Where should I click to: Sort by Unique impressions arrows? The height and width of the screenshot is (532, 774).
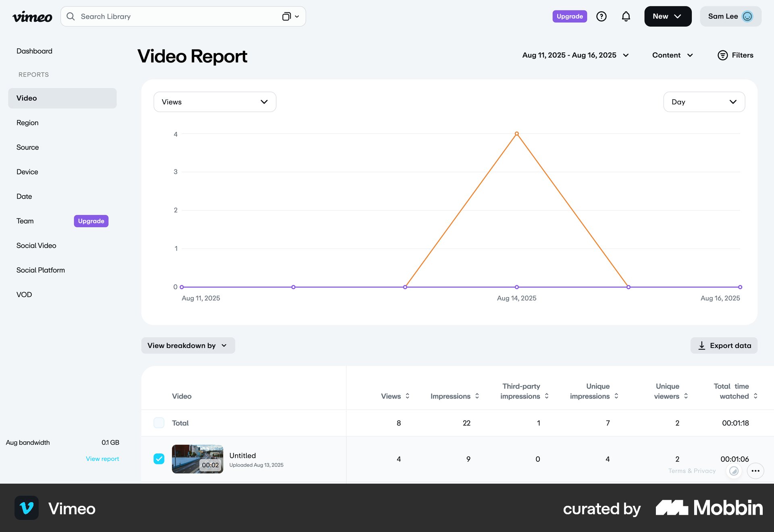pos(616,396)
